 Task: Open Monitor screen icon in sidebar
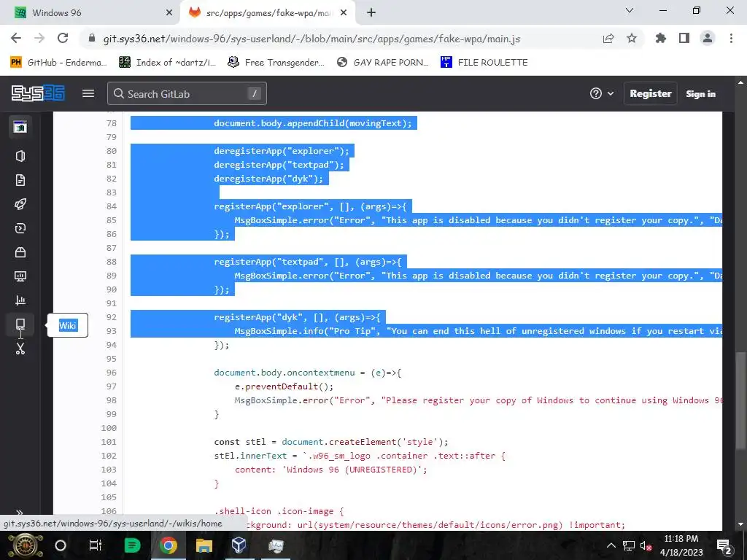(x=20, y=276)
